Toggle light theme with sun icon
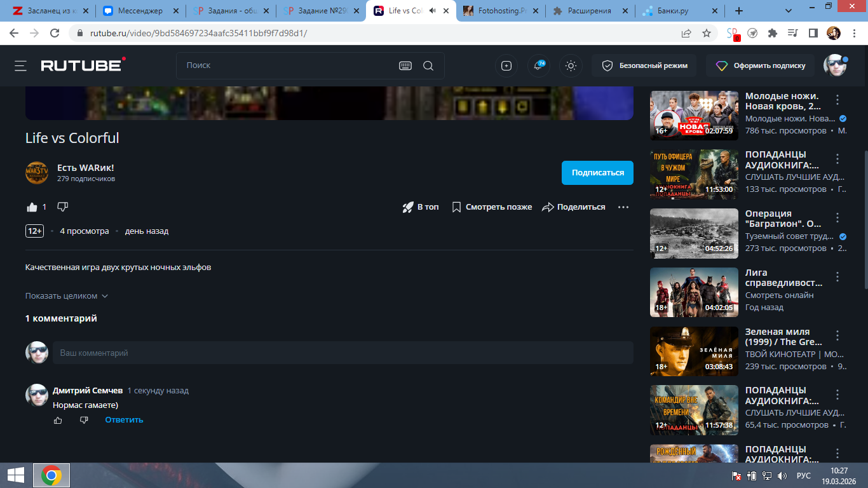This screenshot has width=868, height=488. point(571,65)
